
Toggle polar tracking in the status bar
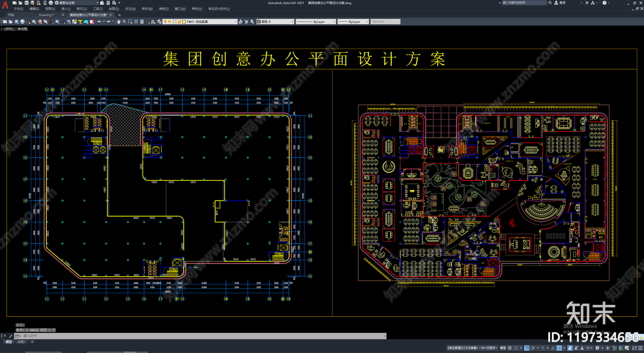tap(533, 348)
